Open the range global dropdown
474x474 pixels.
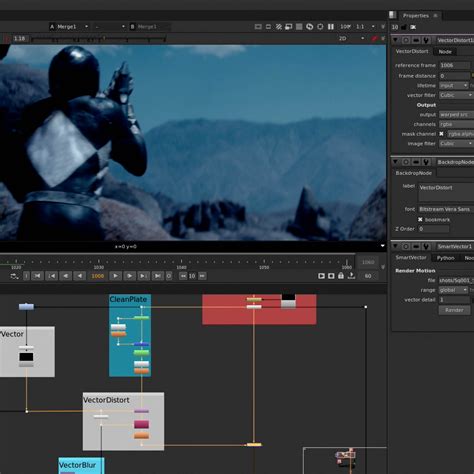pos(454,290)
